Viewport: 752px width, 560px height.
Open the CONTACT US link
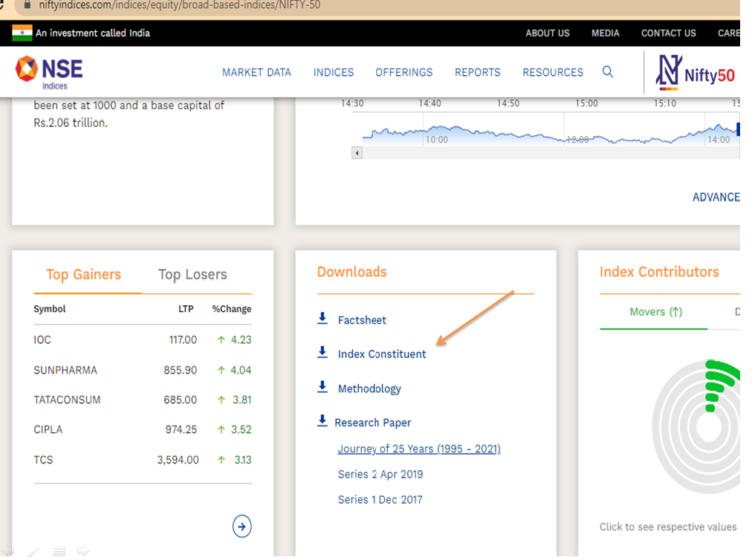coord(669,33)
